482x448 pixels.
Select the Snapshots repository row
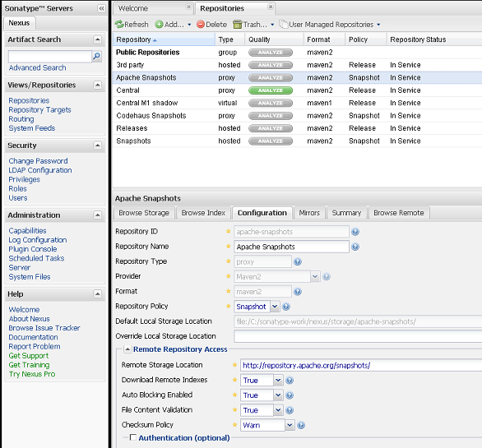(x=297, y=141)
